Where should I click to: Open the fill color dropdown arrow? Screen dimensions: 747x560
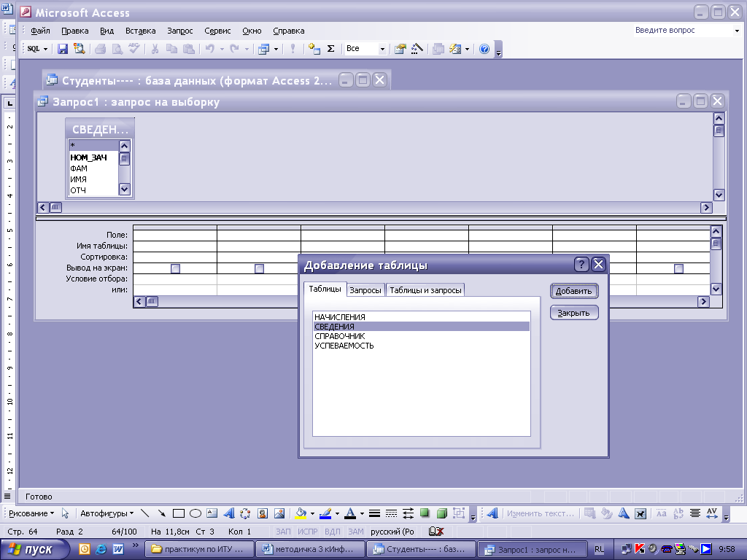pyautogui.click(x=312, y=514)
